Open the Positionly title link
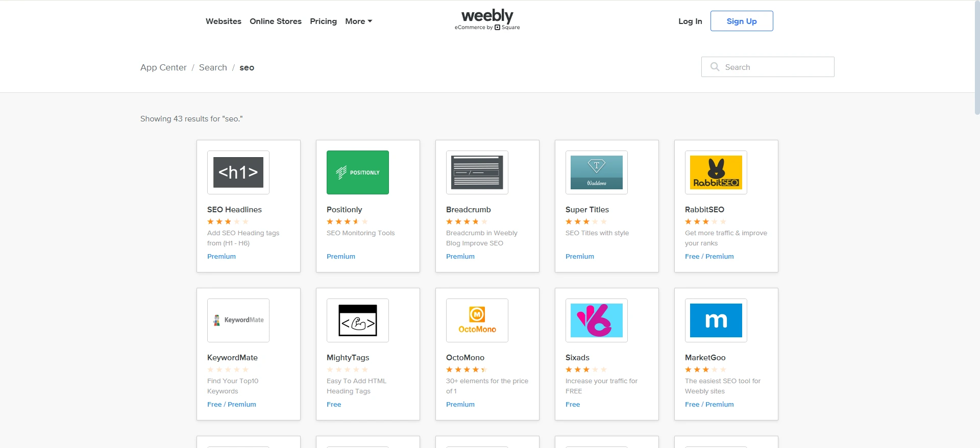The height and width of the screenshot is (448, 980). tap(344, 210)
